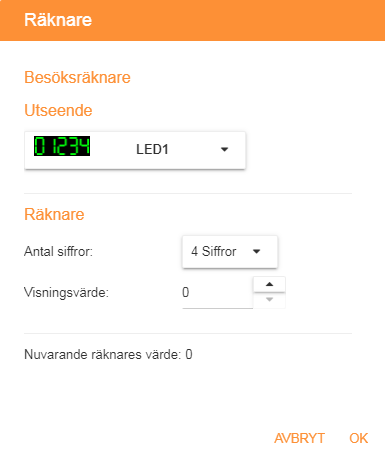385x459 pixels.
Task: Click the 4 Siffror text in combo box
Action: [x=214, y=251]
